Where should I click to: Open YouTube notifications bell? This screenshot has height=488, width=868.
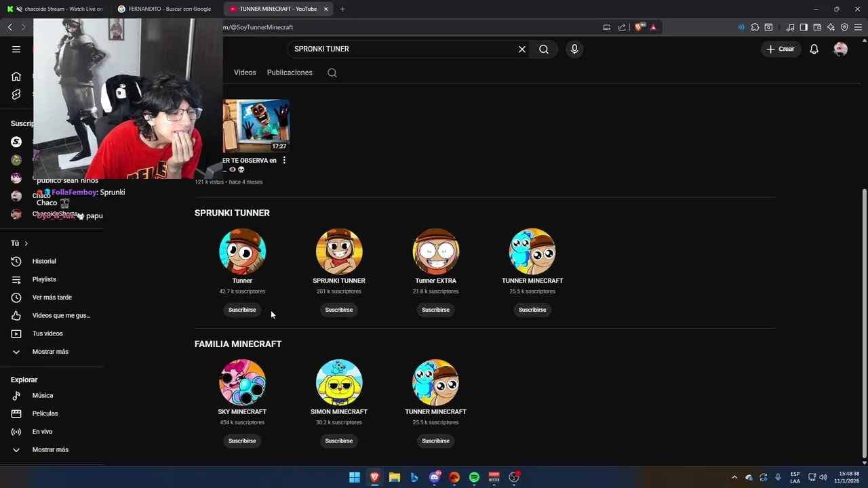[x=814, y=49]
